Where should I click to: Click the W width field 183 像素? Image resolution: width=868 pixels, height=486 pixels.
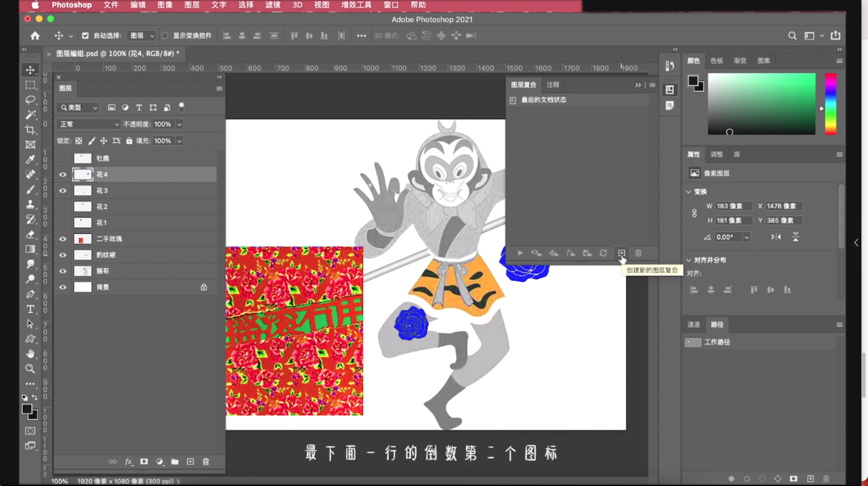(x=733, y=206)
